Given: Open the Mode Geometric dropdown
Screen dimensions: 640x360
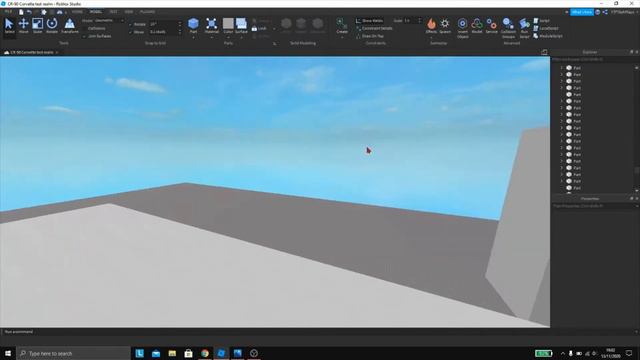Looking at the screenshot, I should point(109,20).
